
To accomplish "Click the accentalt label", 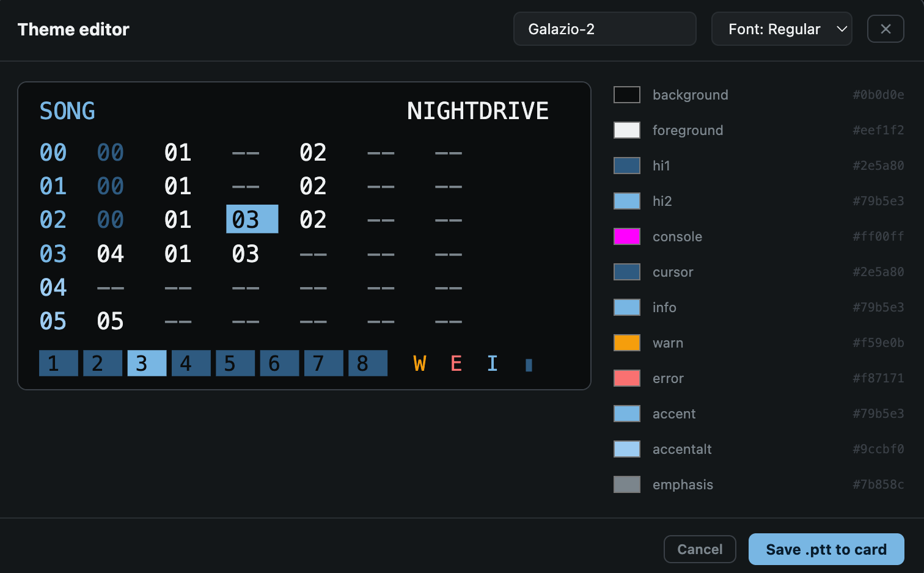I will [682, 449].
